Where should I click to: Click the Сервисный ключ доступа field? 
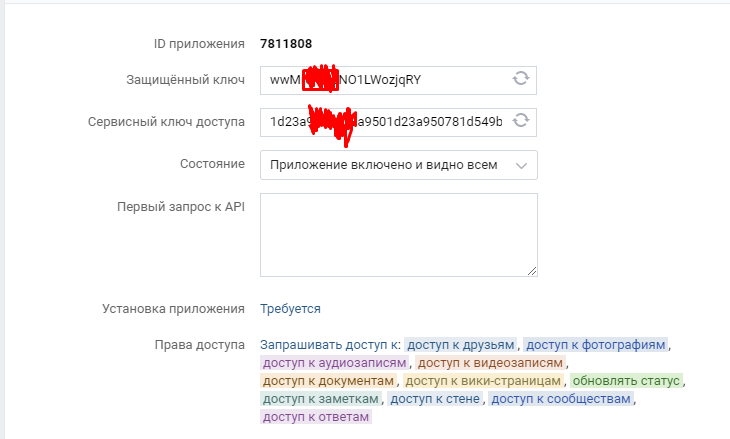380,122
